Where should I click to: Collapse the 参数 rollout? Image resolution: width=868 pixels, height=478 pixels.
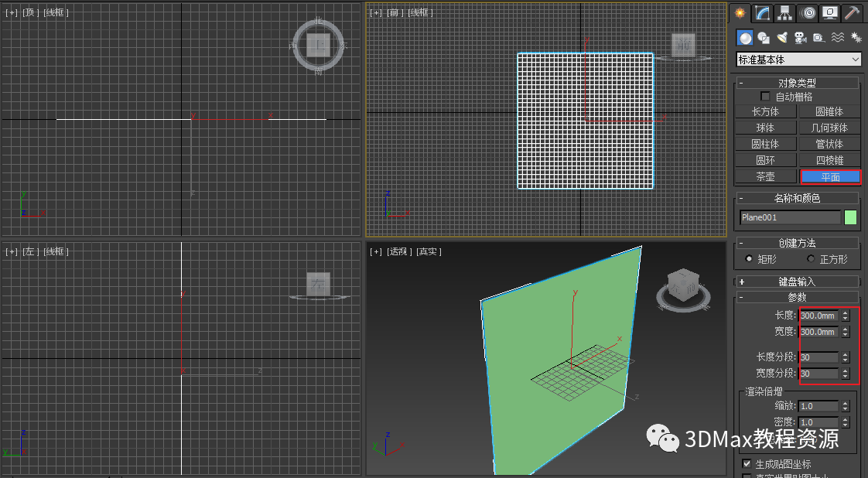click(797, 298)
